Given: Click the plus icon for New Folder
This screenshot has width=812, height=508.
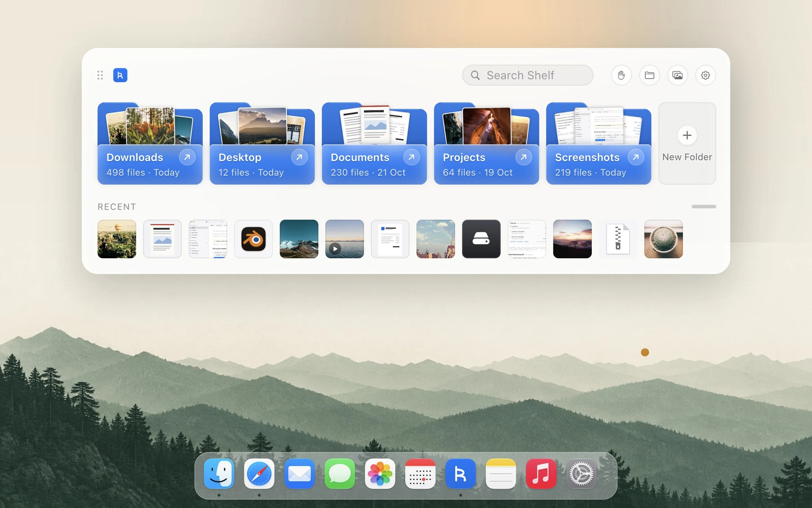Looking at the screenshot, I should click(x=687, y=135).
